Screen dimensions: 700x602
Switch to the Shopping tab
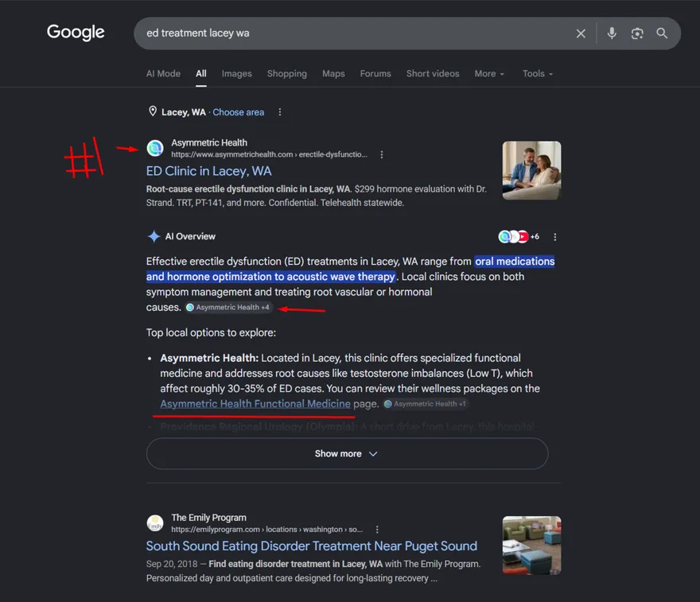click(286, 74)
